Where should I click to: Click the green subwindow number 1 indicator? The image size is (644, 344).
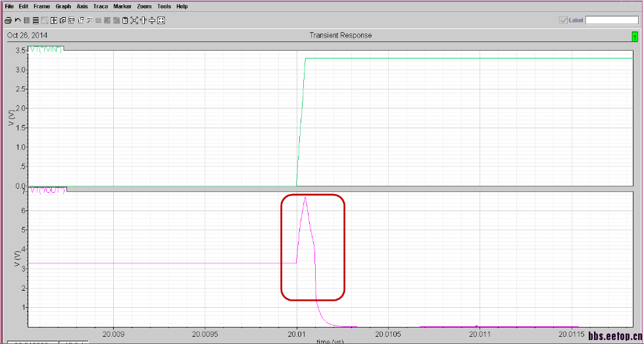[x=635, y=37]
